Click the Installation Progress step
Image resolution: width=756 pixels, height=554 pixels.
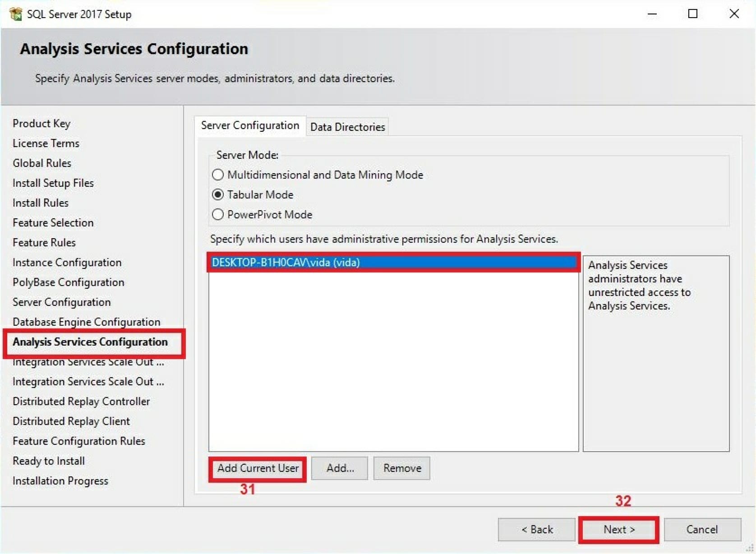coord(60,481)
